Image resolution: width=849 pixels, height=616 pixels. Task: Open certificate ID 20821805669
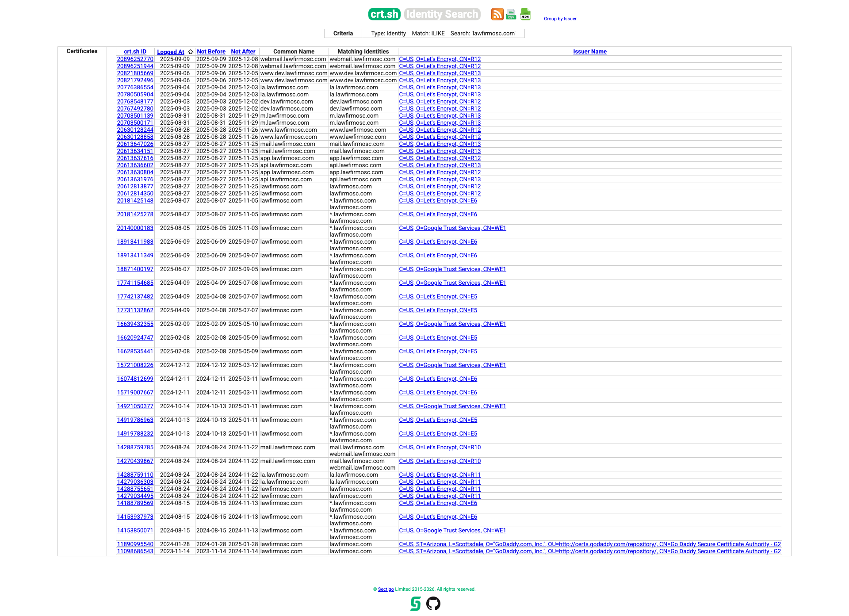[135, 73]
